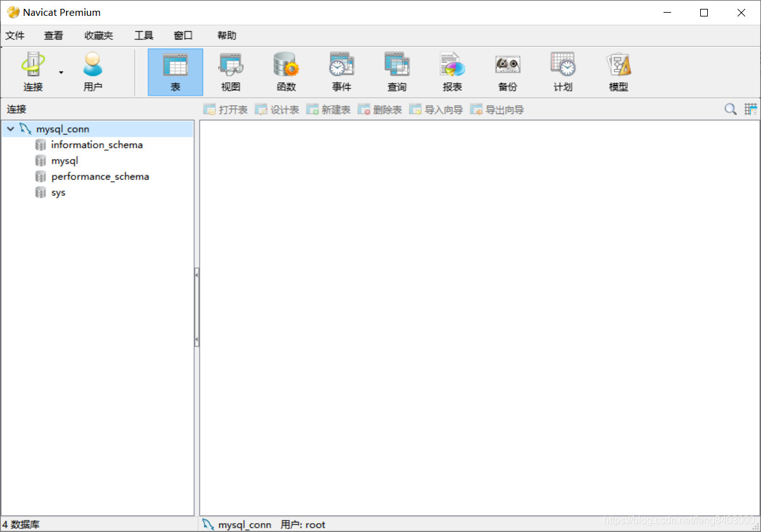Image resolution: width=761 pixels, height=532 pixels.
Task: Click Open Table (打开表) button
Action: 225,110
